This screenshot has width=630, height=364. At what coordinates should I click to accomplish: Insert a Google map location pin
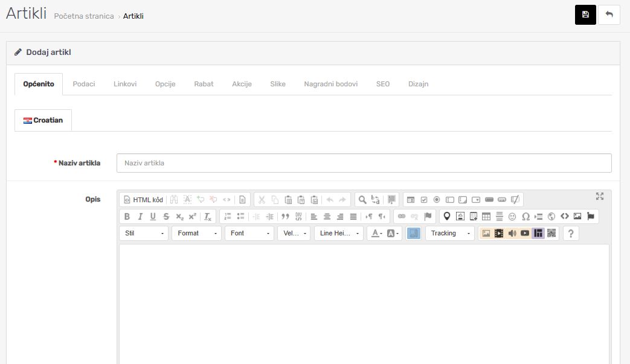point(447,216)
